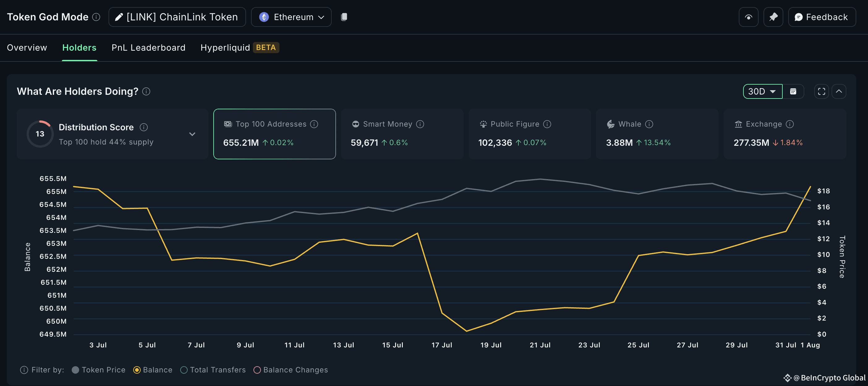The width and height of the screenshot is (868, 386).
Task: Show Distribution Score info tooltip icon
Action: pos(143,127)
